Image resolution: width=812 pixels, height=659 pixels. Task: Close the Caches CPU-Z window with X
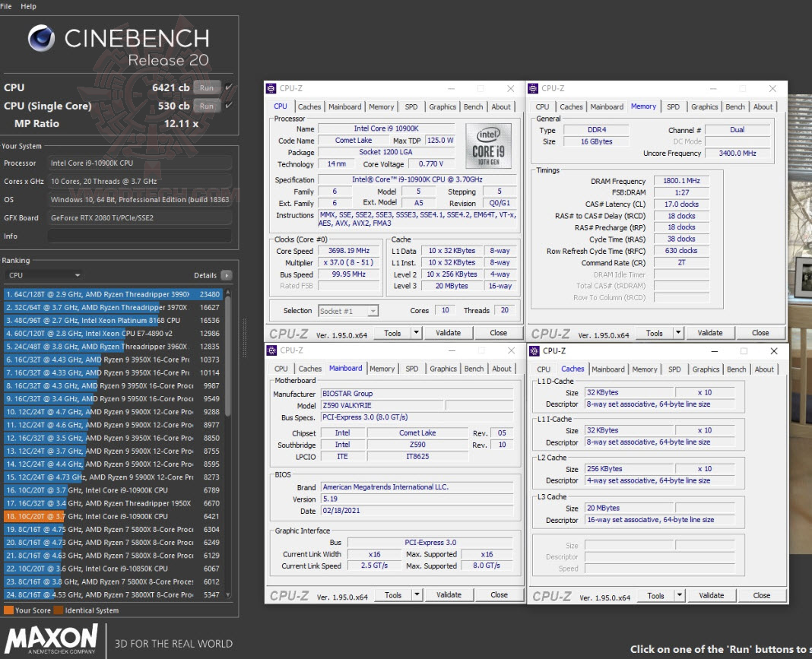click(774, 351)
